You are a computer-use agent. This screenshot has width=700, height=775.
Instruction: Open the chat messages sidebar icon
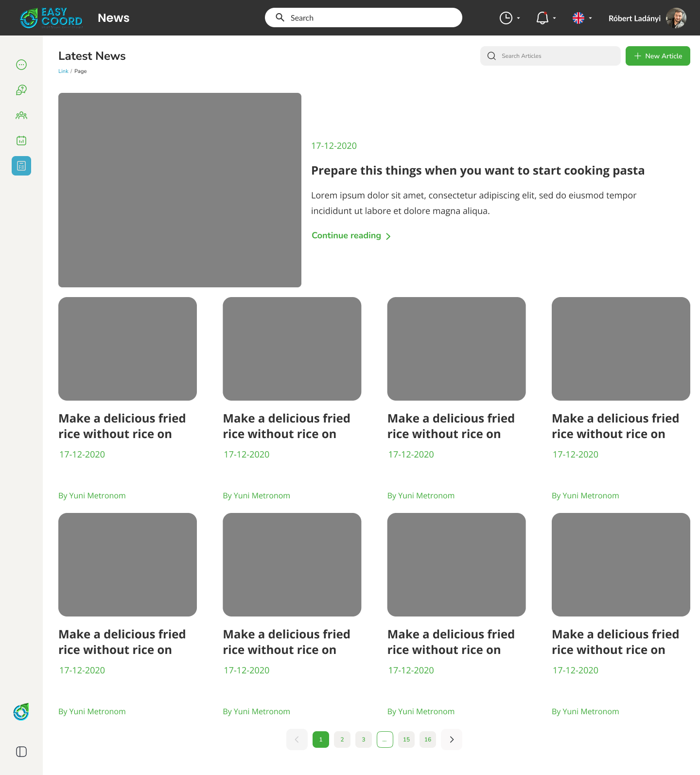coord(21,65)
